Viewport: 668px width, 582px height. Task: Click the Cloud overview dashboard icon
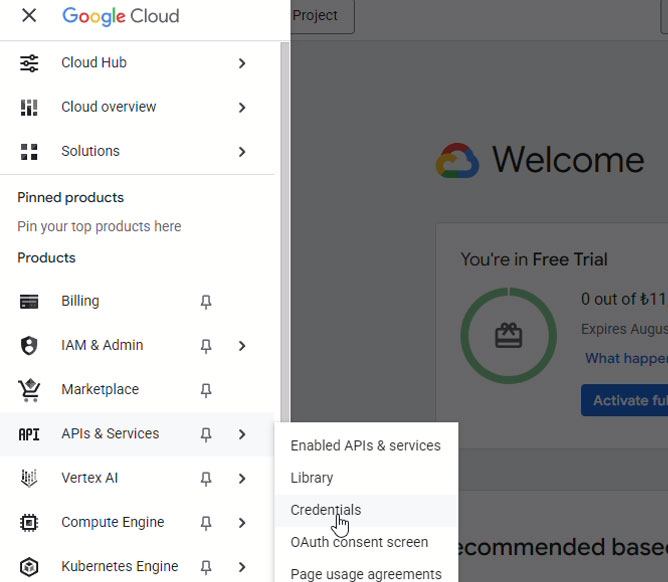pyautogui.click(x=29, y=107)
